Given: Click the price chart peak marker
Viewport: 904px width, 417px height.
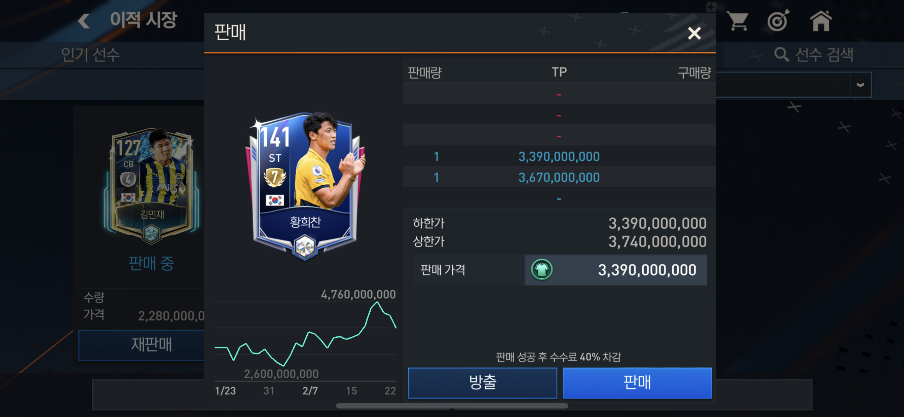Looking at the screenshot, I should pyautogui.click(x=376, y=302).
